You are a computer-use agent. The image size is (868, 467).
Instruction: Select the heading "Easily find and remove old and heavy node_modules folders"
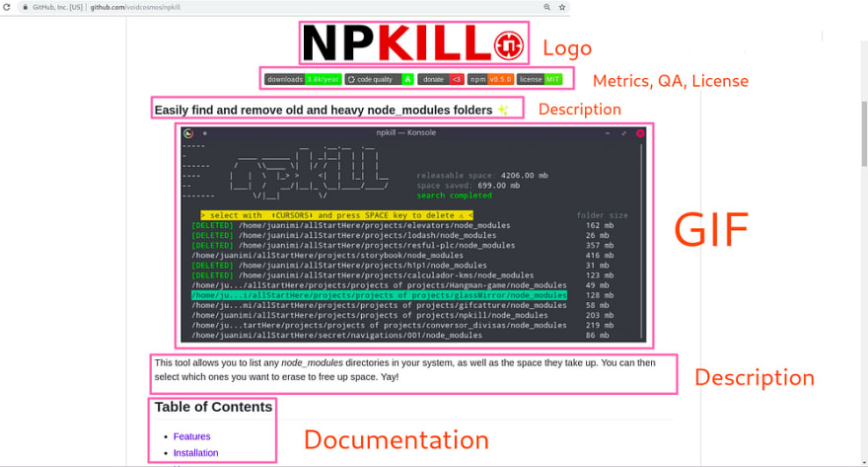[324, 111]
